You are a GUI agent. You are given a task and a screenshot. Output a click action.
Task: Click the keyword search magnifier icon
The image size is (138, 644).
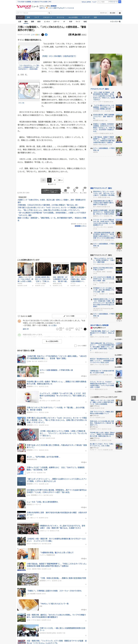click(49, 13)
